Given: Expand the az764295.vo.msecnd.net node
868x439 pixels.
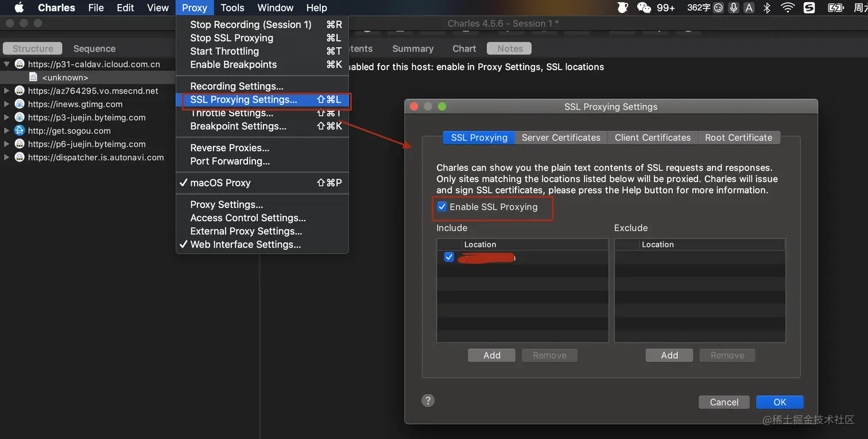Looking at the screenshot, I should pos(7,90).
